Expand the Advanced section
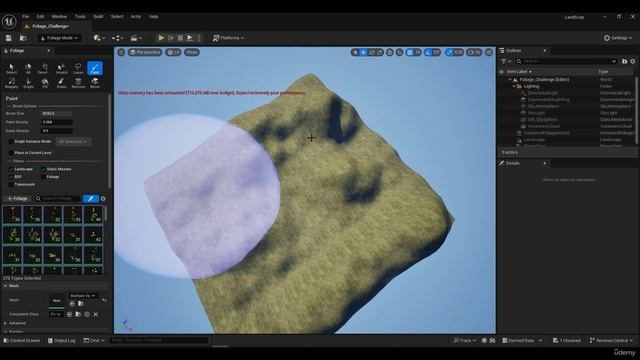 pyautogui.click(x=6, y=323)
